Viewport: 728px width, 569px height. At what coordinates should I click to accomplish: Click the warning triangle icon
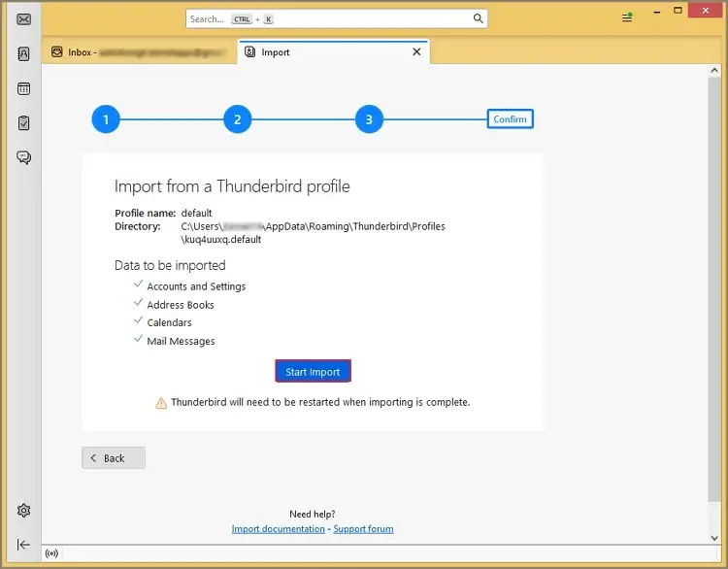click(160, 403)
